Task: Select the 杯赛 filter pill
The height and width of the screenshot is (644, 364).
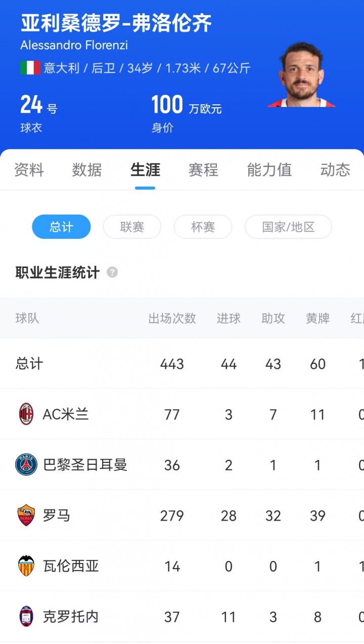Action: point(203,227)
